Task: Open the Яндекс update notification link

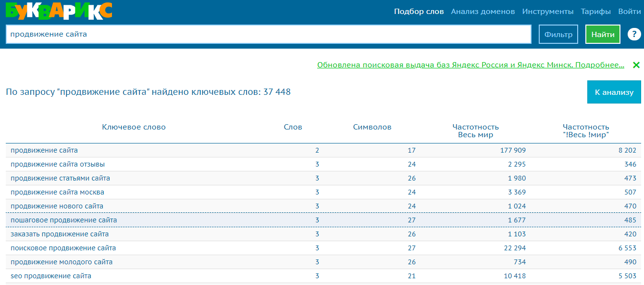Action: click(x=471, y=65)
